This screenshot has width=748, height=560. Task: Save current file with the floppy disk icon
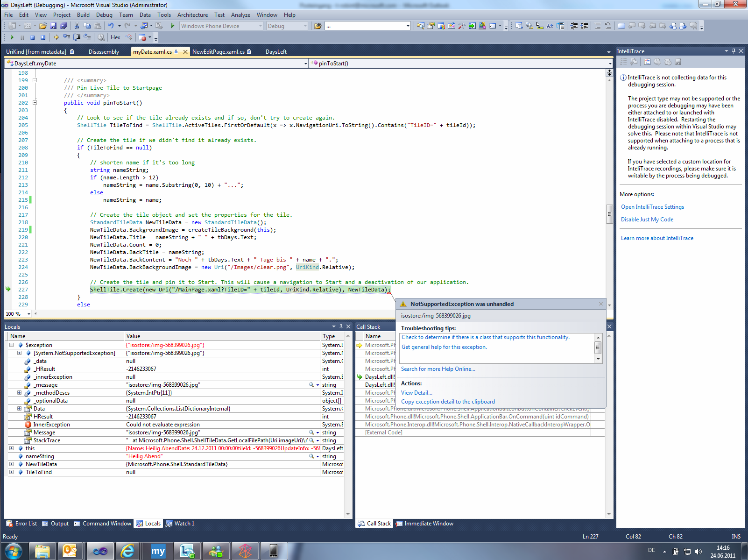(53, 26)
